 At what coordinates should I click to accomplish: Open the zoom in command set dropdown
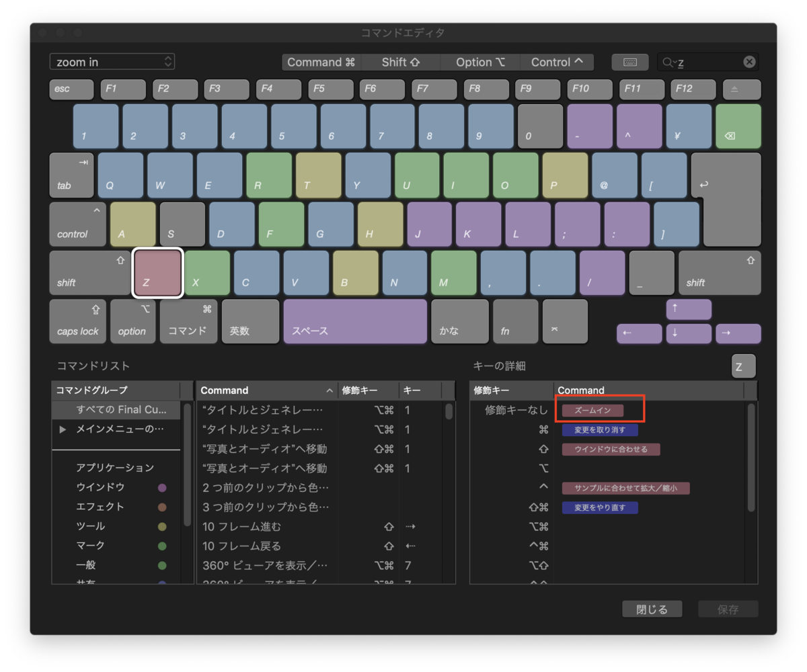(x=112, y=61)
